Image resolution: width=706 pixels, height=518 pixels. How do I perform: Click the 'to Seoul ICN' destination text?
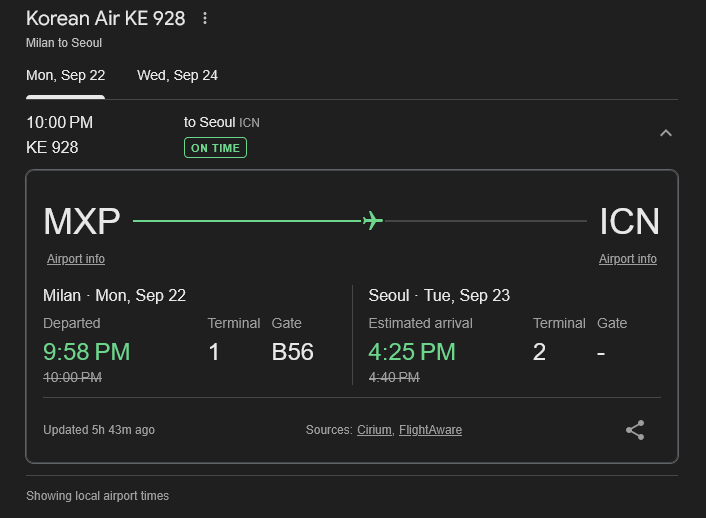222,123
